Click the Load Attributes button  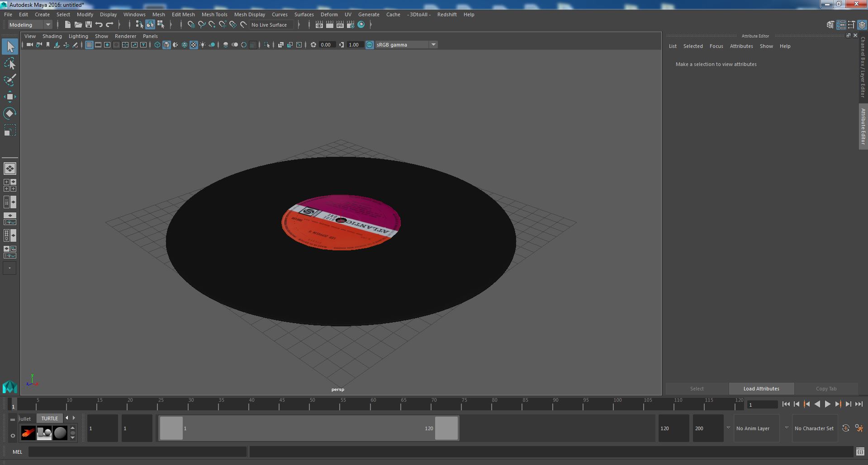tap(761, 389)
